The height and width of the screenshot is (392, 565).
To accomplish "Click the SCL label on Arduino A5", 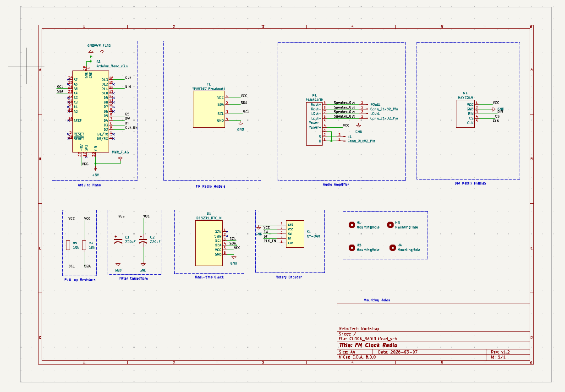I will click(60, 87).
